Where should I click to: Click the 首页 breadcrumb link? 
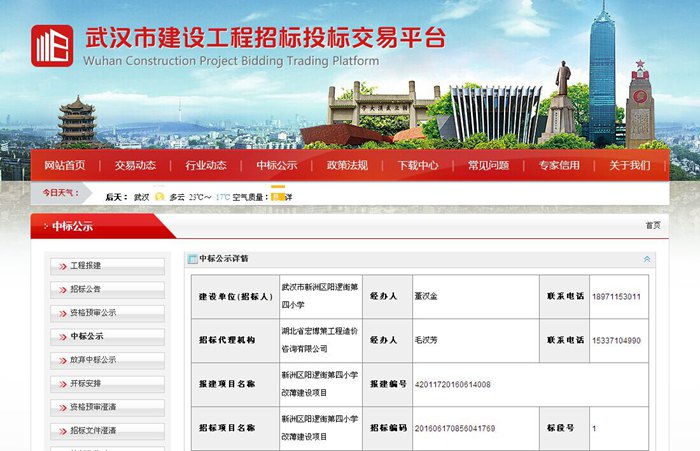(x=652, y=226)
